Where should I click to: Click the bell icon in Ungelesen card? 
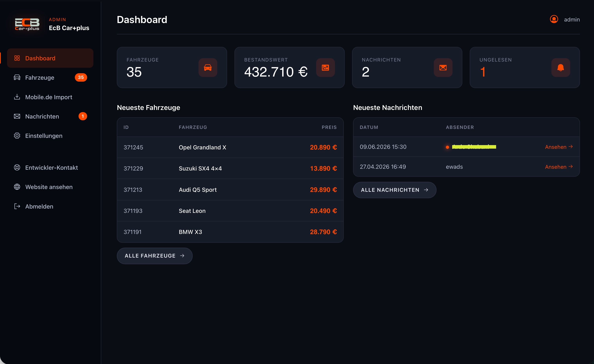pyautogui.click(x=561, y=67)
